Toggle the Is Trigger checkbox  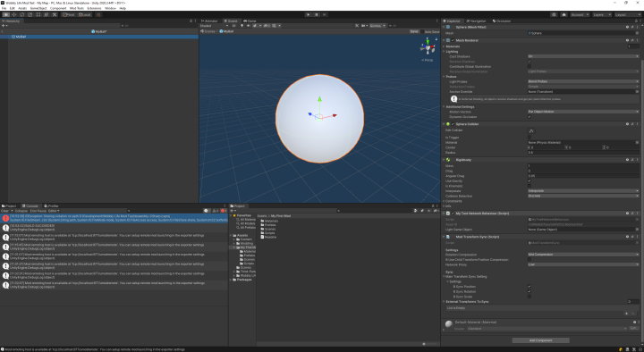(530, 137)
